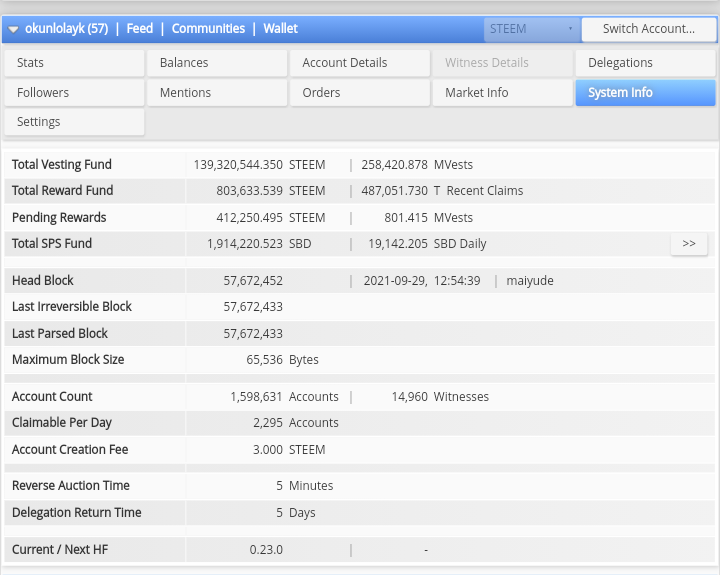The width and height of the screenshot is (720, 575).
Task: Open the Mentions tab
Action: (217, 93)
